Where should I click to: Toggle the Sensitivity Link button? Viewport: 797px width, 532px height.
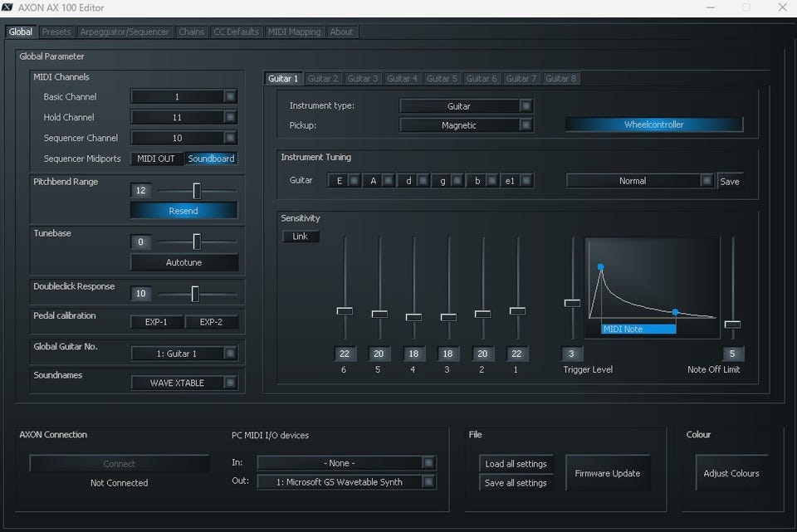[301, 237]
